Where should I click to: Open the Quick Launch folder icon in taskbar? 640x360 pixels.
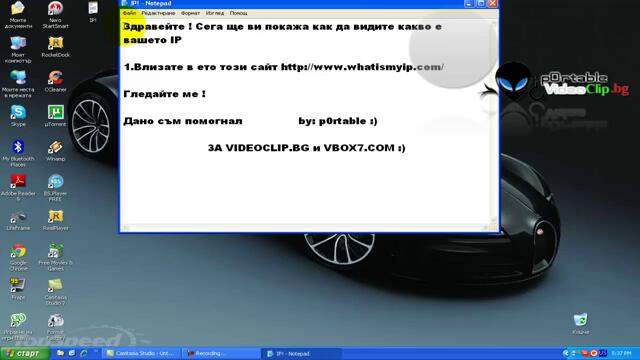tap(60, 353)
